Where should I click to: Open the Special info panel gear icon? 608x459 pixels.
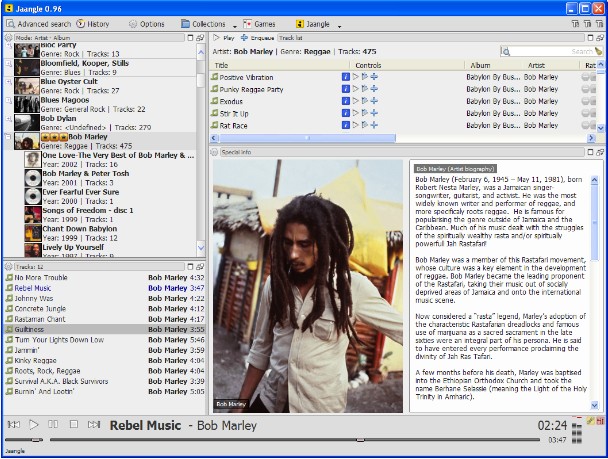(x=214, y=152)
